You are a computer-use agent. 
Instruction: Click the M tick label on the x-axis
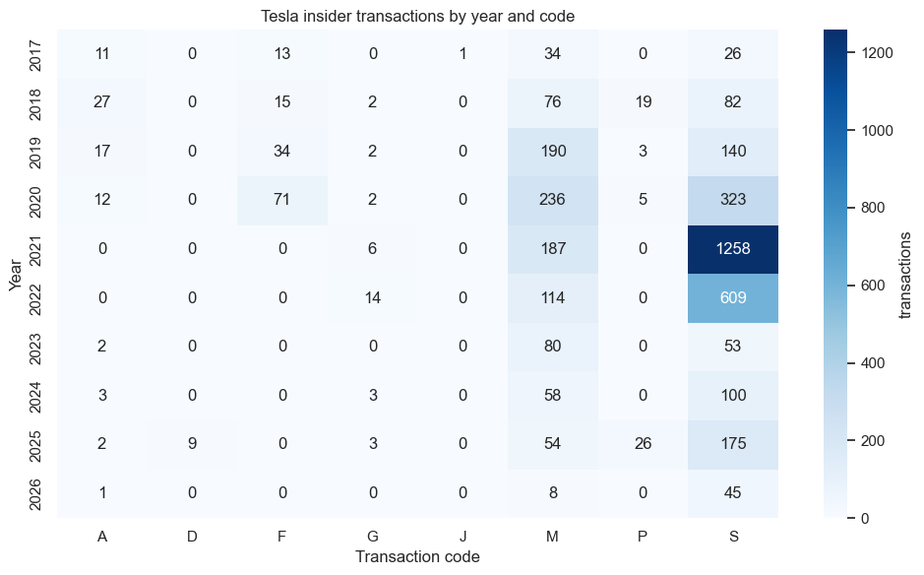(x=551, y=533)
